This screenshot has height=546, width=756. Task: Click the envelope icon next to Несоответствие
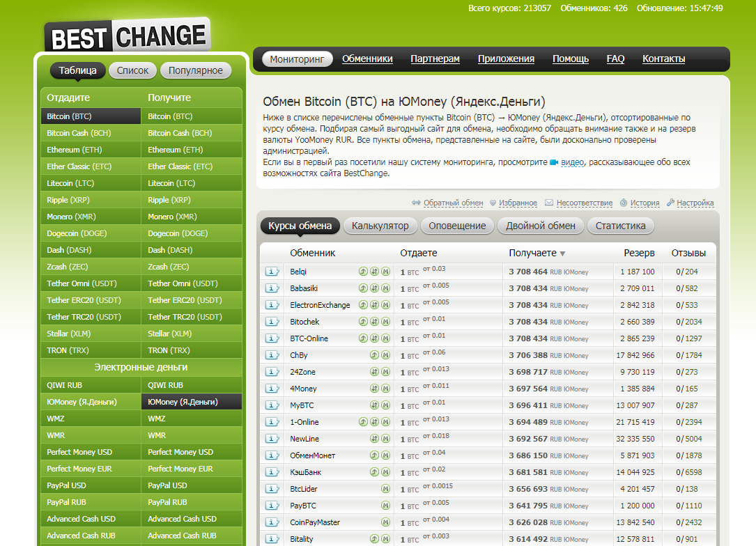548,203
